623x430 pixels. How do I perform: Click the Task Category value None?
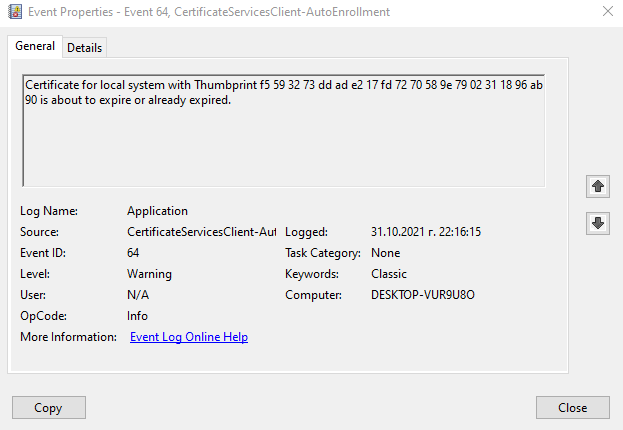[385, 253]
